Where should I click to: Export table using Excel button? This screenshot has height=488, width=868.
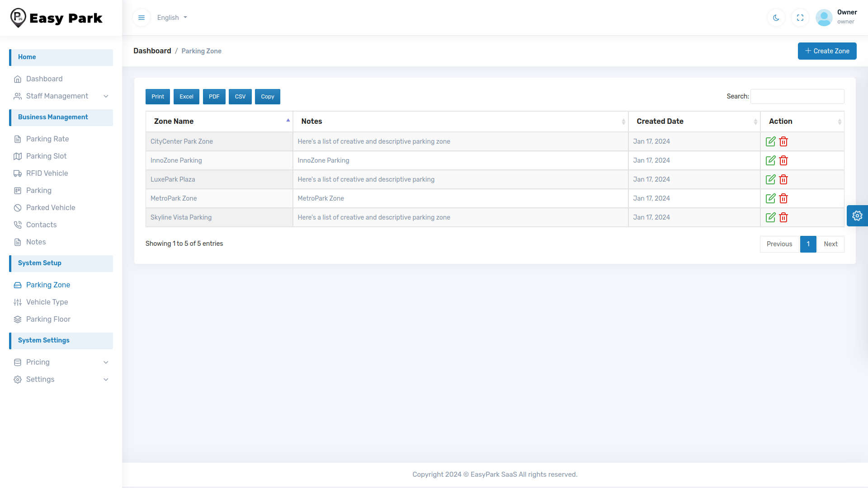point(186,97)
